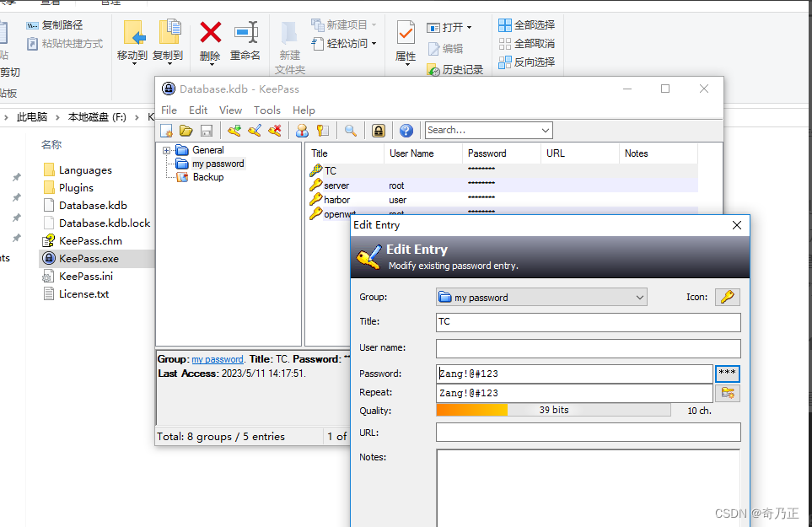The image size is (812, 527).
Task: Select the my password group in tree
Action: pos(218,164)
